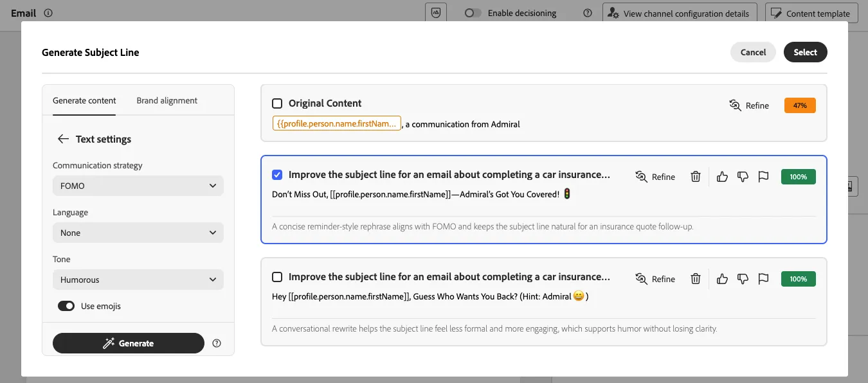
Task: Click the shield icon left of Enable decisioning
Action: point(436,13)
